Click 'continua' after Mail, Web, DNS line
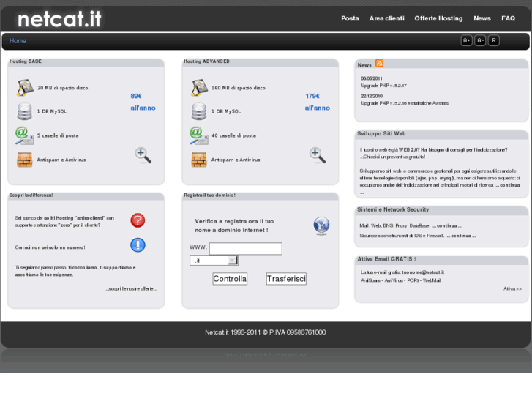 click(x=446, y=225)
